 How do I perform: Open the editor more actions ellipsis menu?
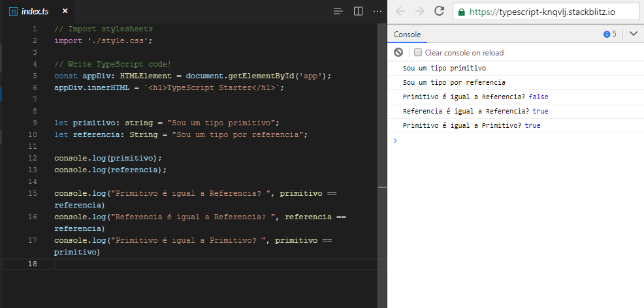(378, 12)
